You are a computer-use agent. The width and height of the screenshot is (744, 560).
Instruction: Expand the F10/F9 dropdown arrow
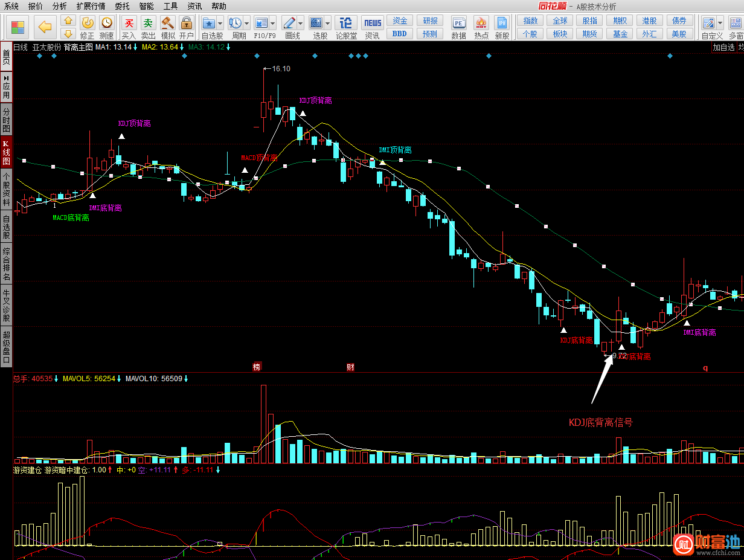(x=272, y=24)
